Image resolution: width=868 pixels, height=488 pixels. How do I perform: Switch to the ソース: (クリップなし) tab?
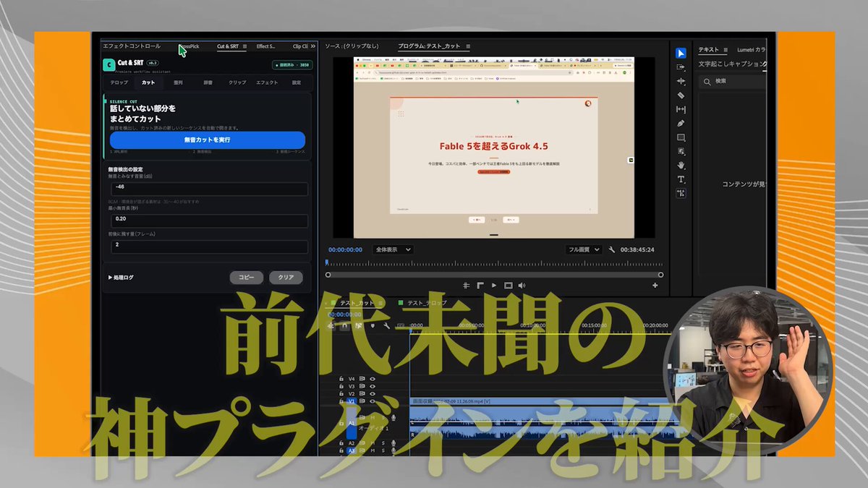point(352,46)
